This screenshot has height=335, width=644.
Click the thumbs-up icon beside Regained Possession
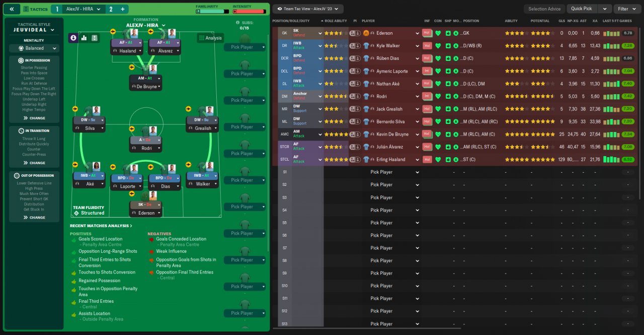[73, 281]
